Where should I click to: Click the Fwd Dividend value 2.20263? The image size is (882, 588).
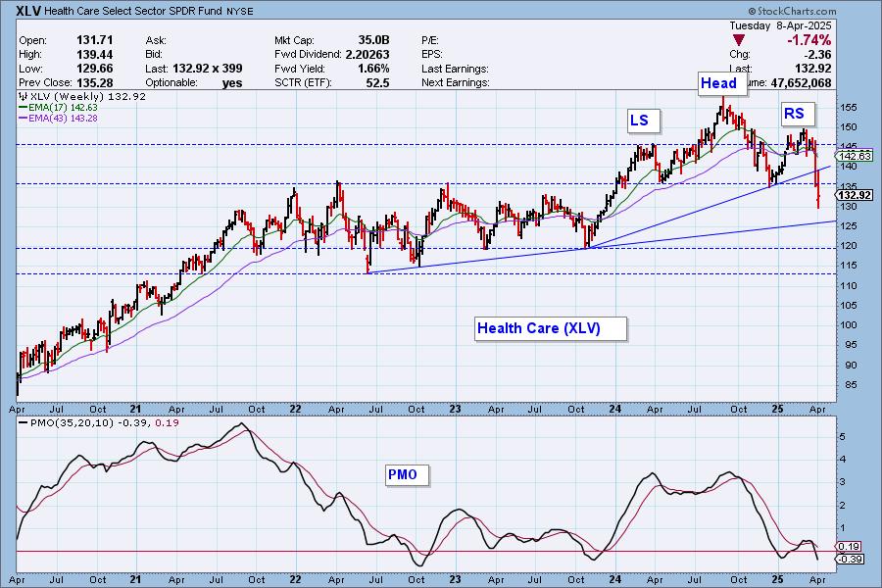(367, 55)
